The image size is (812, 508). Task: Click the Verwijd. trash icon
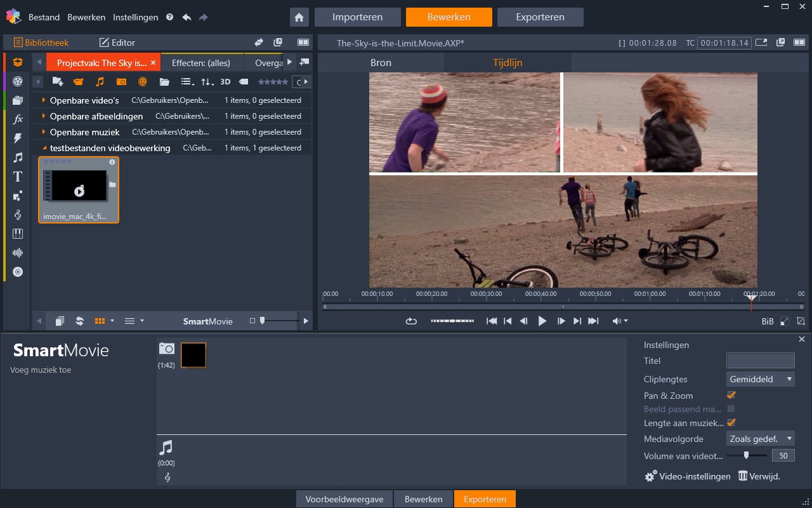(743, 476)
